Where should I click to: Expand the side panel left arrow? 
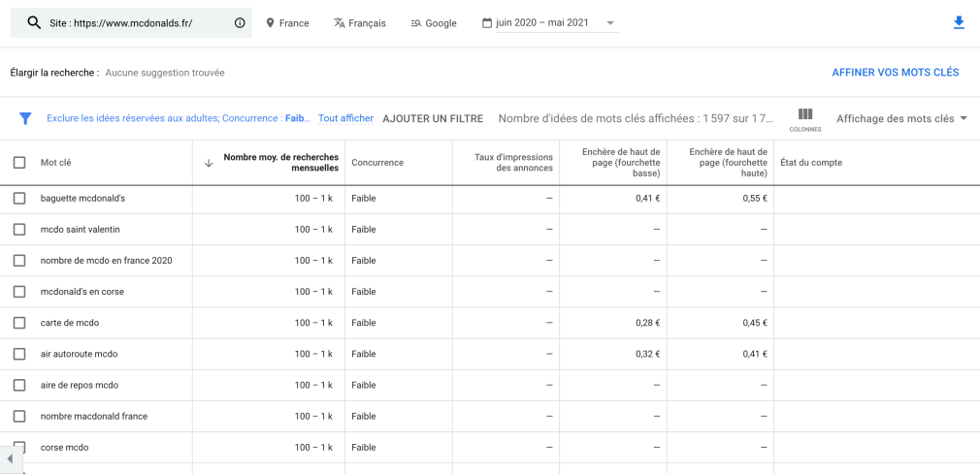coord(10,459)
